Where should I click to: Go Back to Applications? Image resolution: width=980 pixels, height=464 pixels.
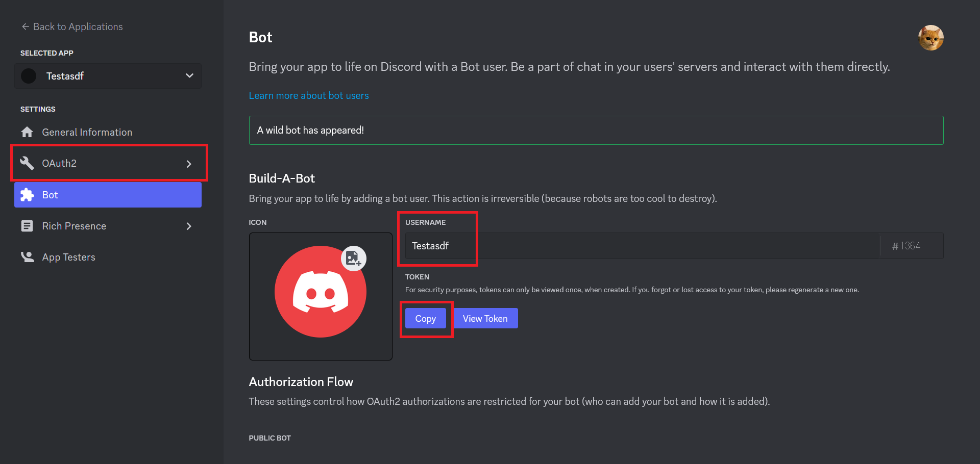click(x=72, y=27)
